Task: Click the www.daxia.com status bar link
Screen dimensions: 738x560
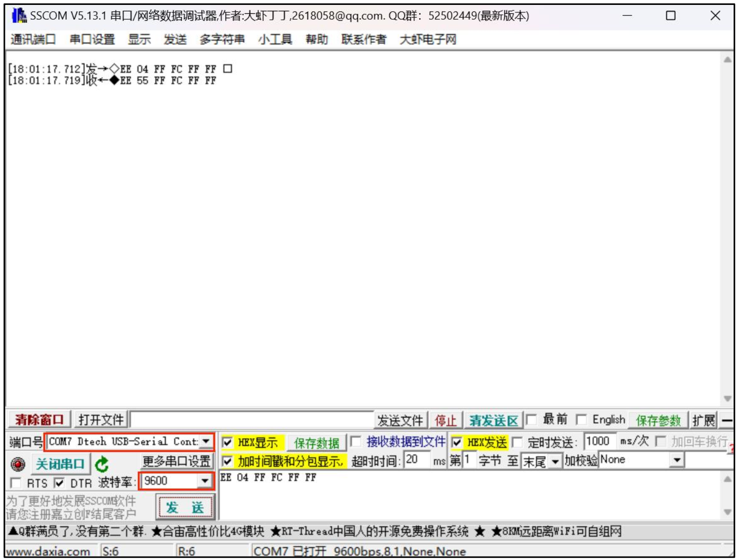Action: [x=48, y=551]
